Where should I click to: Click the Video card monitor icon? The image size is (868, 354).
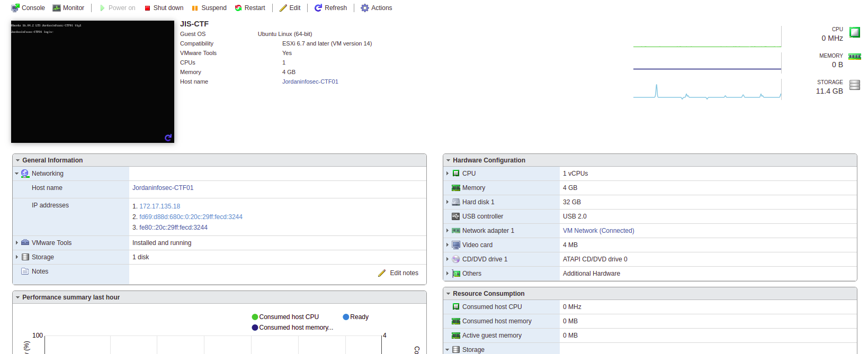tap(456, 245)
